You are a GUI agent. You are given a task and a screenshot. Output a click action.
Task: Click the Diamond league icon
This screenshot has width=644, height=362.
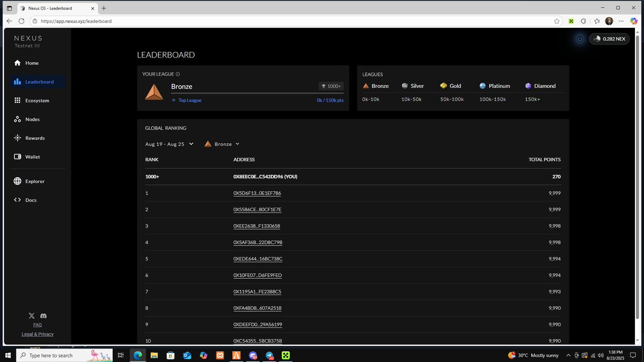(528, 86)
